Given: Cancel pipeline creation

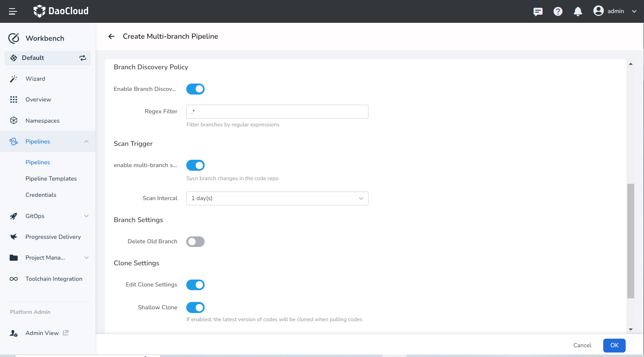Looking at the screenshot, I should 582,345.
